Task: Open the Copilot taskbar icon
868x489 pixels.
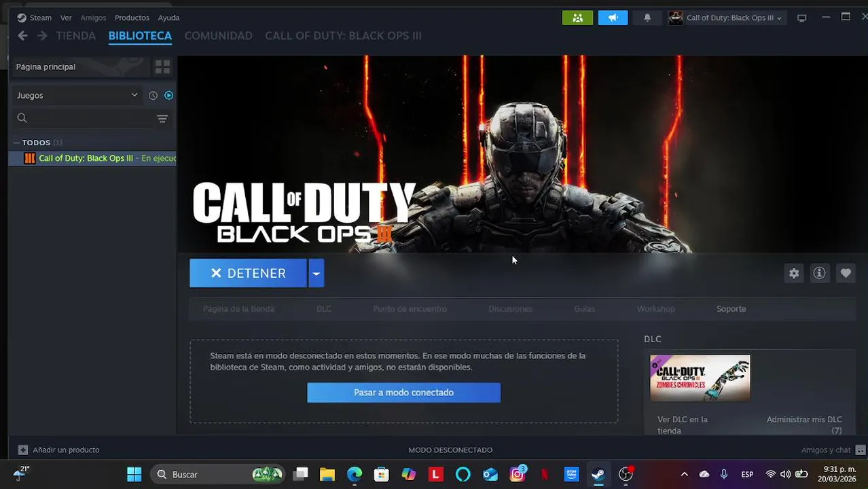Action: (409, 474)
